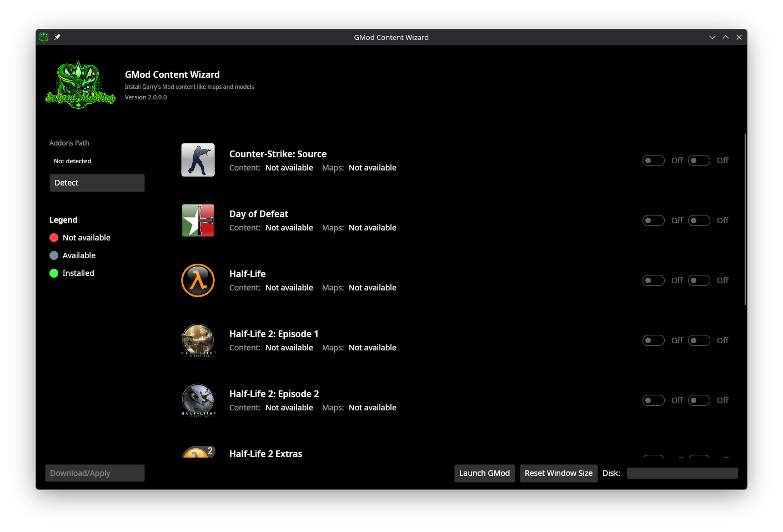
Task: Switch on the Half-Life maps toggle
Action: click(699, 280)
